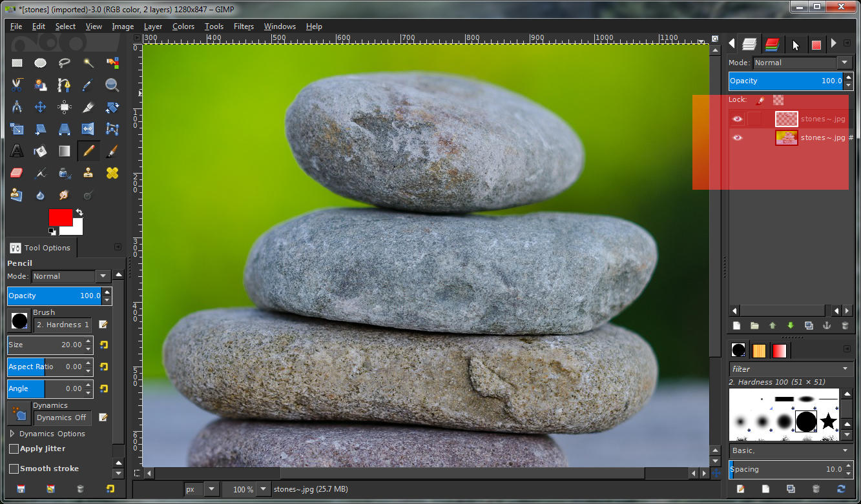Open the brush editor next to Hardness field
Viewport: 861px width, 504px height.
pos(103,325)
